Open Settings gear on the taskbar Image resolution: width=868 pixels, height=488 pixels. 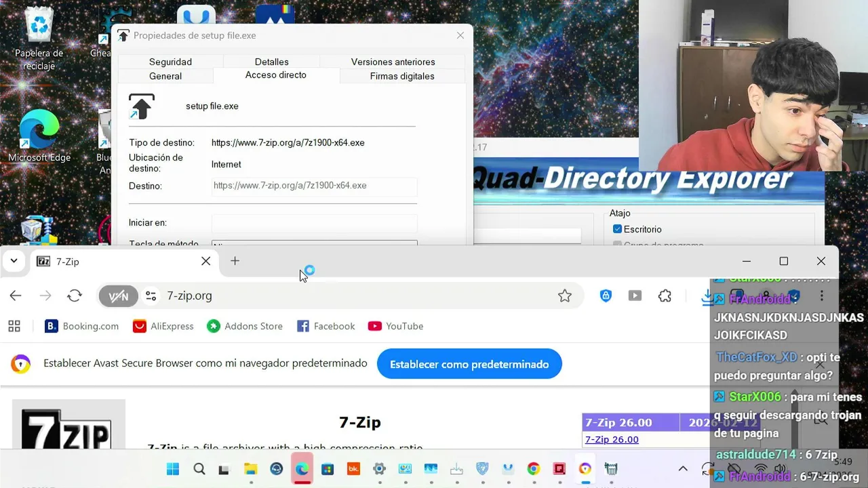(379, 469)
